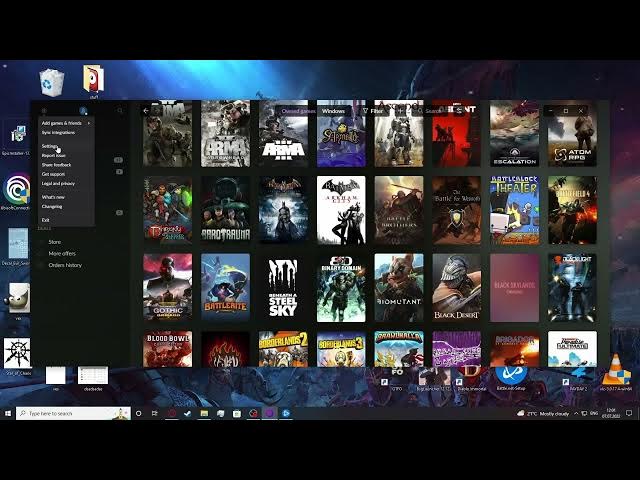Open the Blood Bowl cover
The height and width of the screenshot is (480, 640).
pyautogui.click(x=167, y=349)
